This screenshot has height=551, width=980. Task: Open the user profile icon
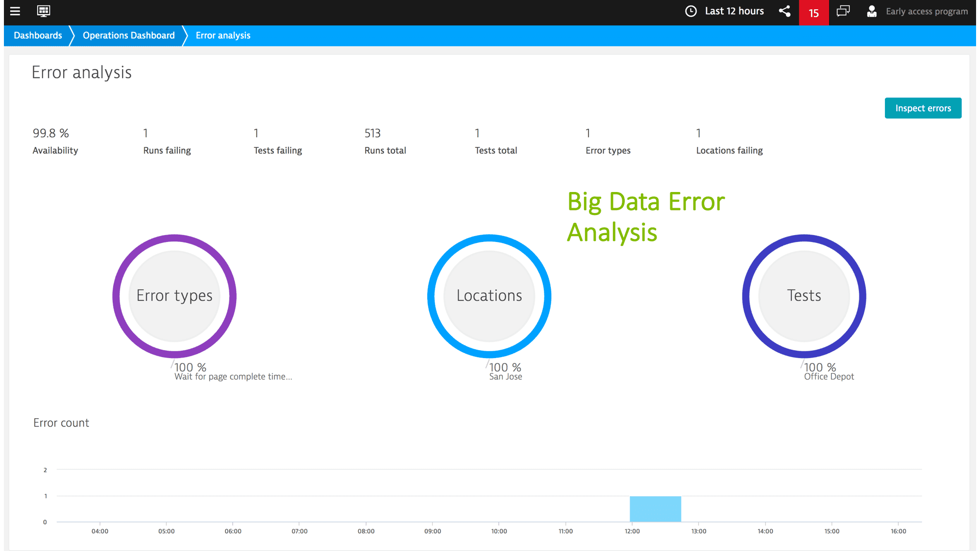coord(872,11)
